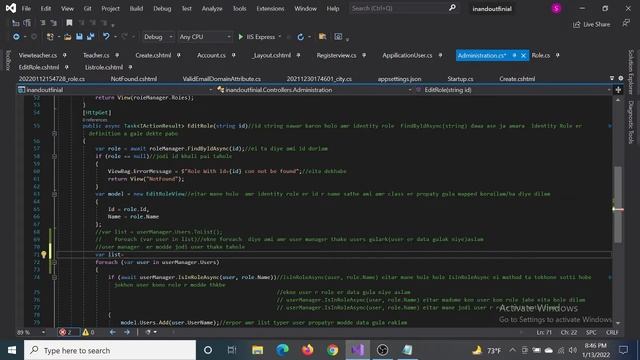Image resolution: width=640 pixels, height=360 pixels.
Task: Expand the IIS Express launch options arrow
Action: pyautogui.click(x=280, y=37)
